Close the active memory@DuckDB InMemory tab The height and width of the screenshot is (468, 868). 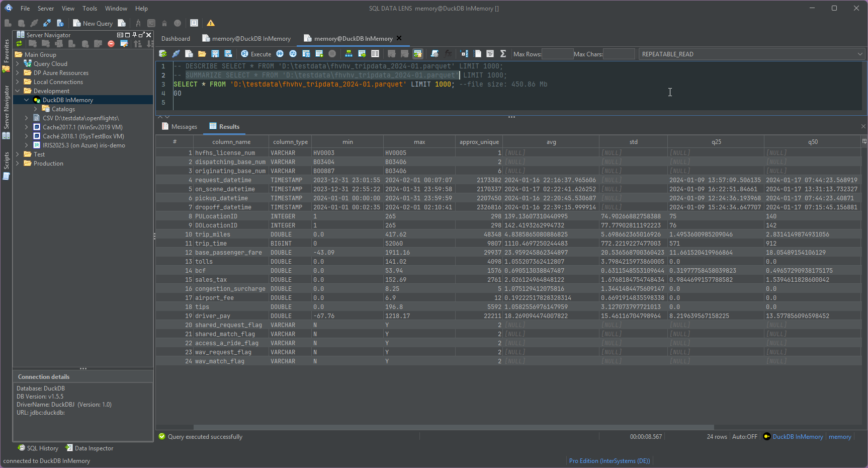[x=399, y=38]
